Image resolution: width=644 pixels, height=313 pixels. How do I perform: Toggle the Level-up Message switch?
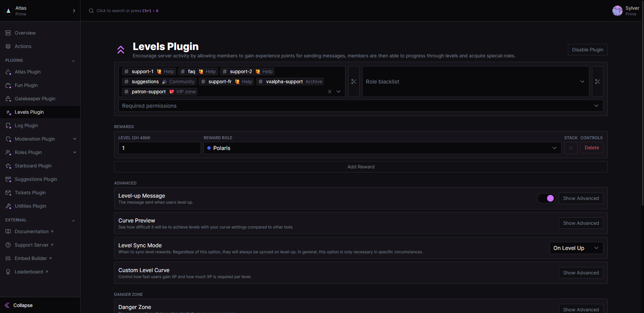point(546,198)
